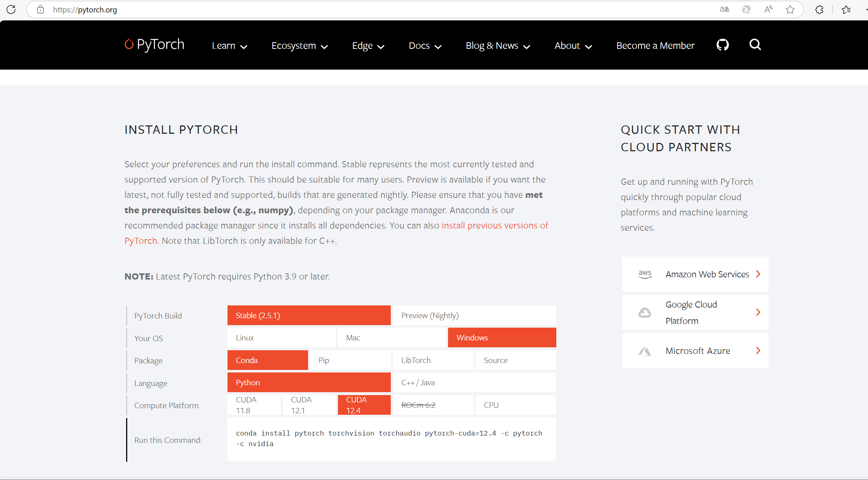
Task: Open install previous versions of PyTorch link
Action: click(x=495, y=226)
